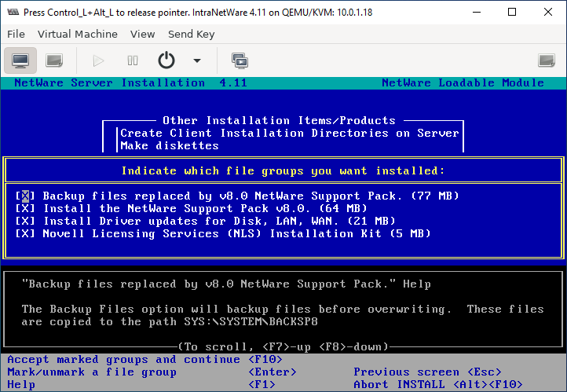567x392 pixels.
Task: Select Make diskettes entry
Action: (170, 145)
